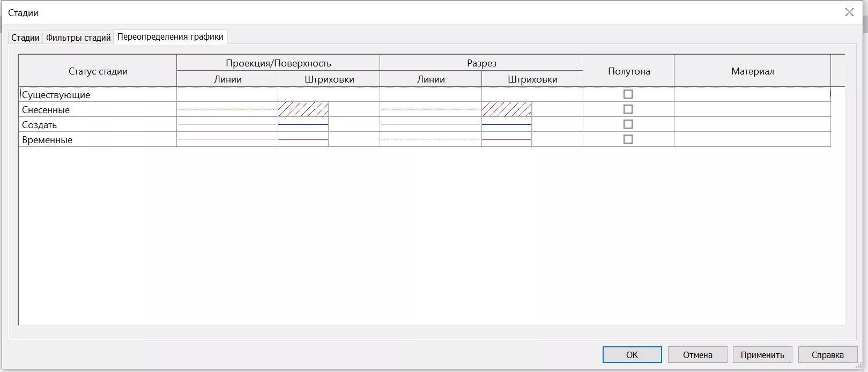Image resolution: width=868 pixels, height=372 pixels.
Task: Edit the cut line style for Временные
Action: coord(430,139)
